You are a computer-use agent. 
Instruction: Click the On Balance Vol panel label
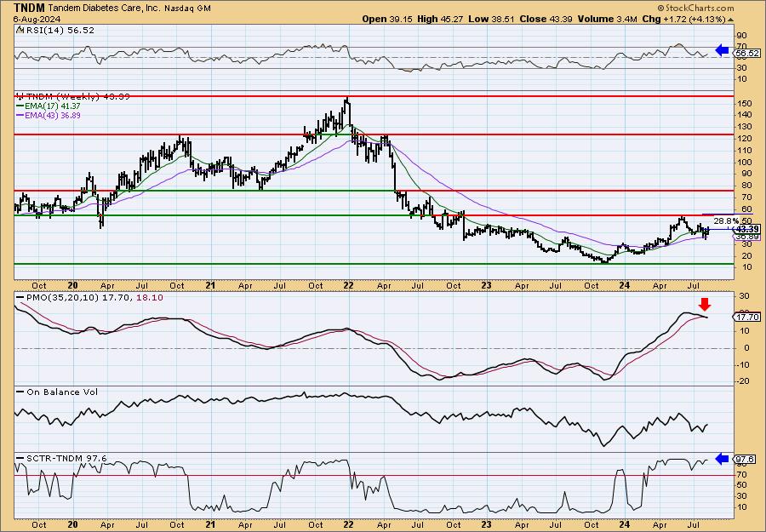coord(62,392)
